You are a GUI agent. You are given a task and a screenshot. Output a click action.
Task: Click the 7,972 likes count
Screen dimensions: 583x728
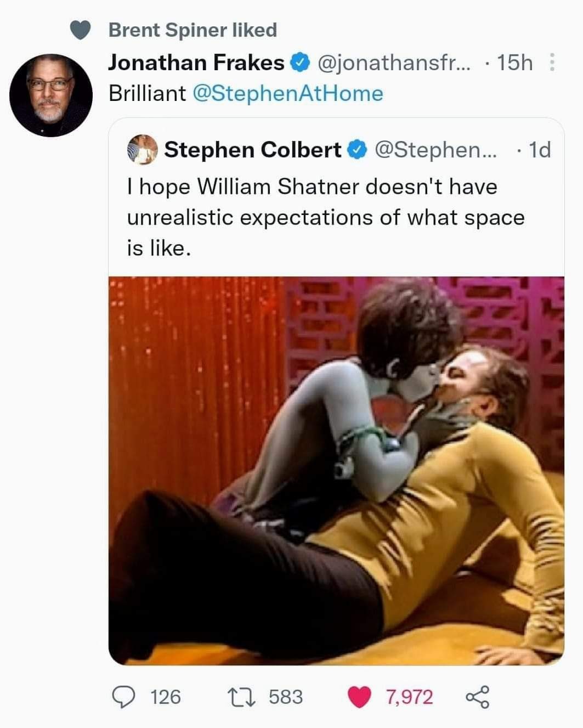click(409, 697)
